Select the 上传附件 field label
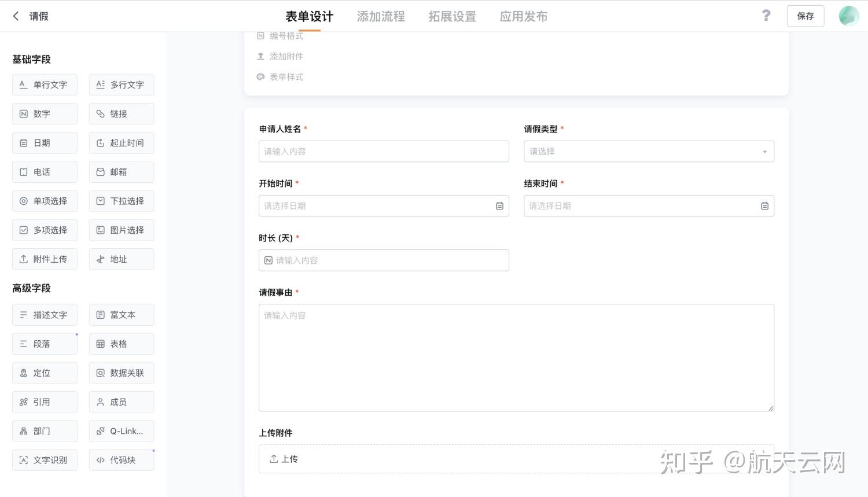This screenshot has width=868, height=497. (x=275, y=433)
